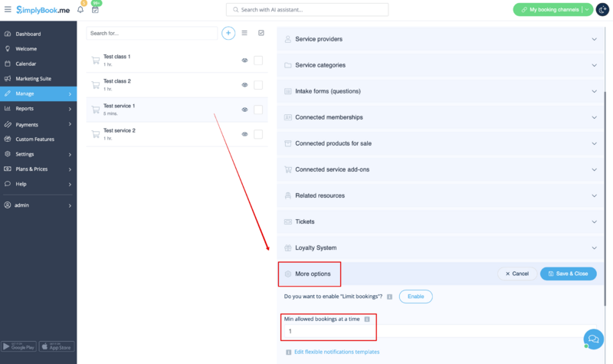Click the Tickets icon

[x=288, y=221]
